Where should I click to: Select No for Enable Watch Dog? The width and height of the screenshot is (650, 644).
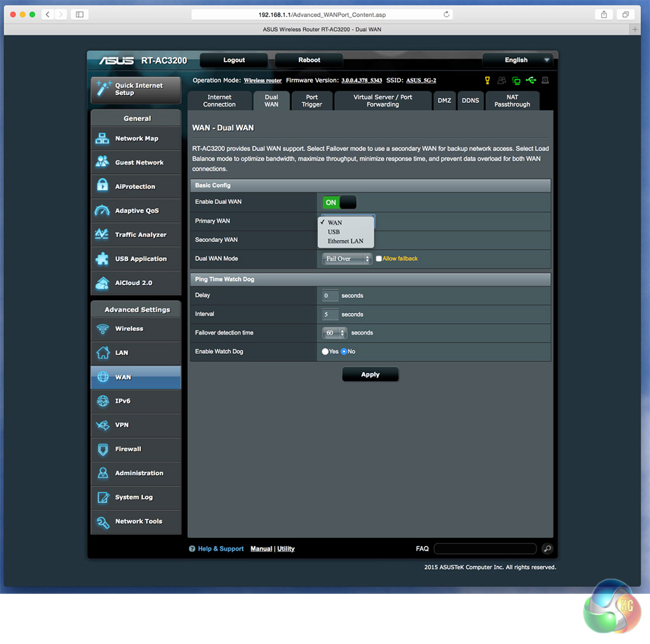coord(343,352)
